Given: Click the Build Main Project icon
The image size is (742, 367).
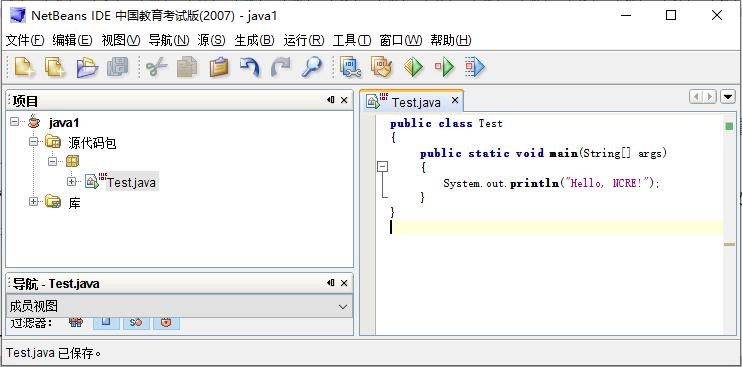Looking at the screenshot, I should click(351, 67).
